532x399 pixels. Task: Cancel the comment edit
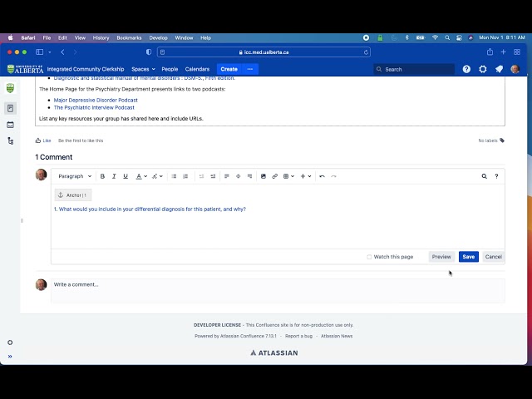point(493,257)
